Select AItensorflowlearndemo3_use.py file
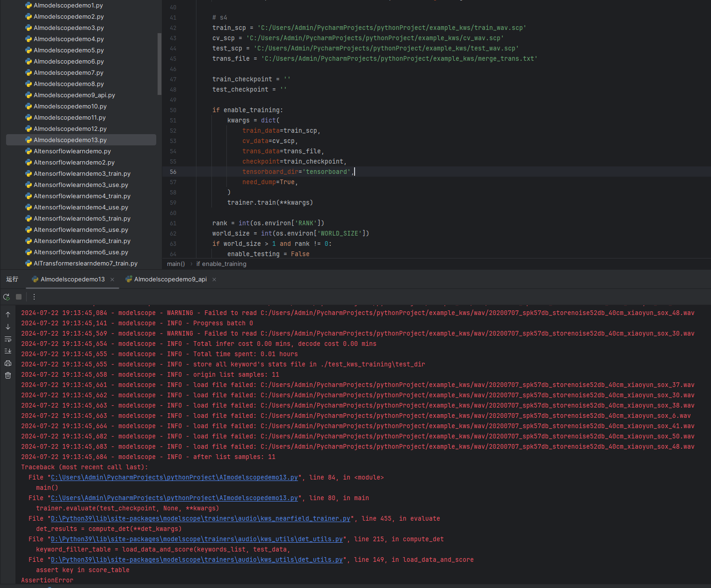The width and height of the screenshot is (711, 588). click(81, 185)
